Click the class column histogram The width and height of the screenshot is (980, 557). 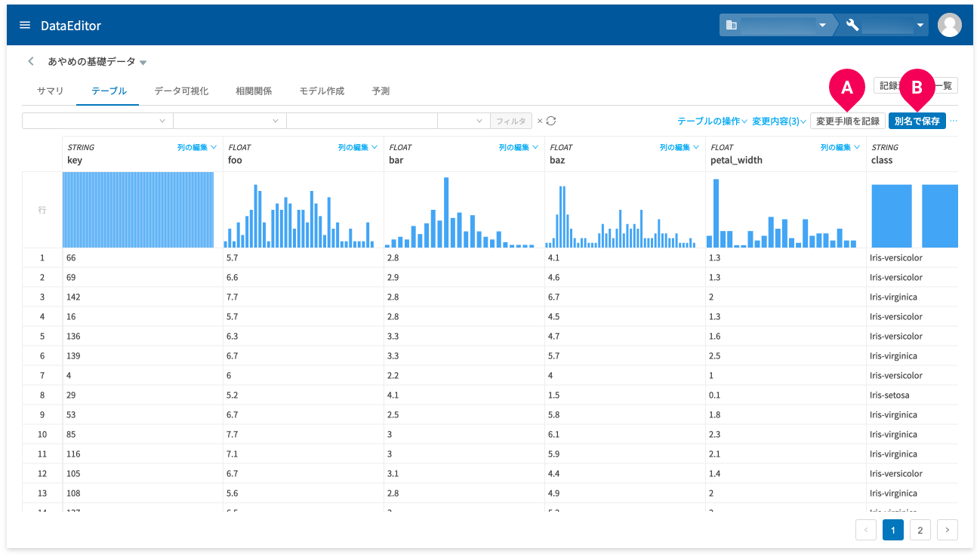point(914,216)
